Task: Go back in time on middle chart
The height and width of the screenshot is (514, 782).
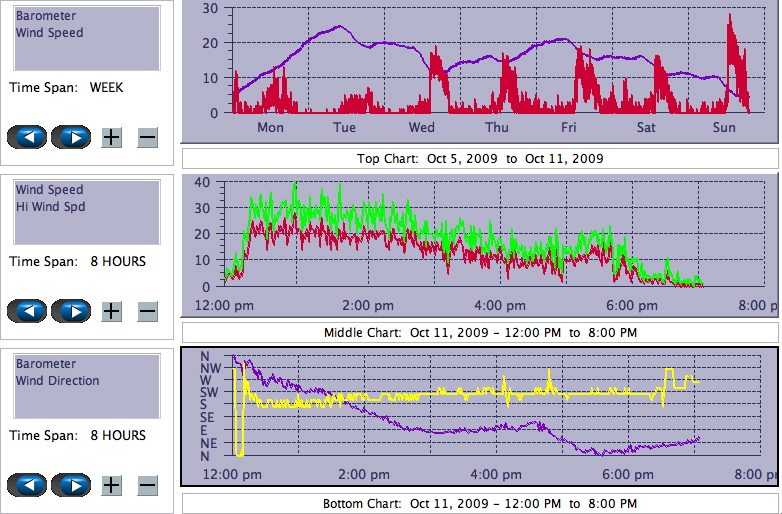Action: point(27,311)
